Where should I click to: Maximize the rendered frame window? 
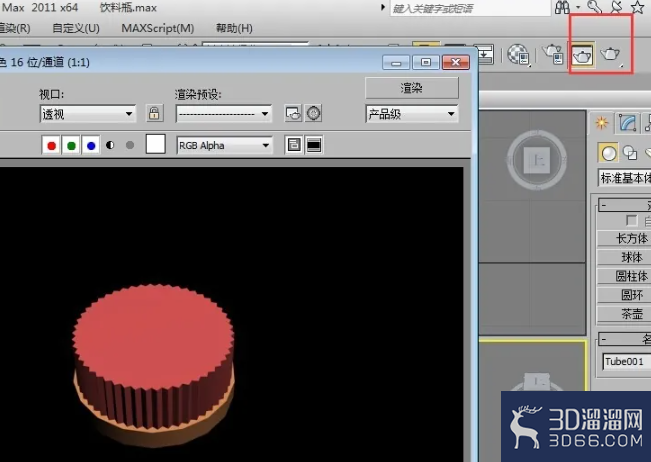pyautogui.click(x=426, y=62)
